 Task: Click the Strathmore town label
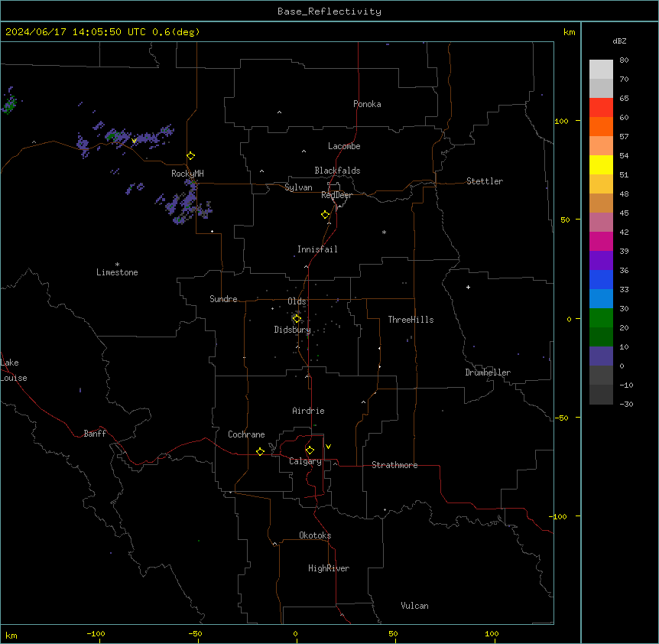pos(394,465)
